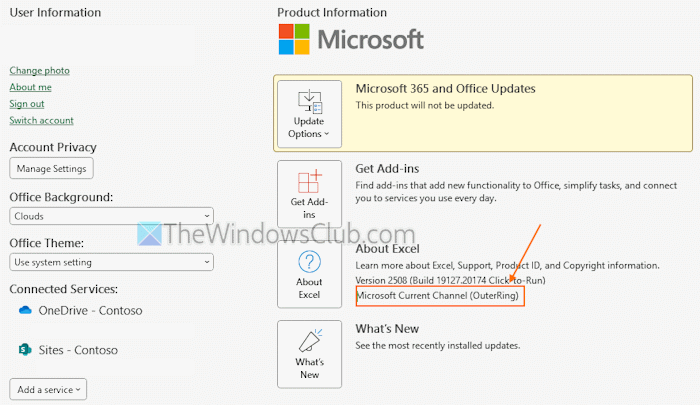This screenshot has width=700, height=405.
Task: Click the Microsoft logo
Action: (x=351, y=40)
